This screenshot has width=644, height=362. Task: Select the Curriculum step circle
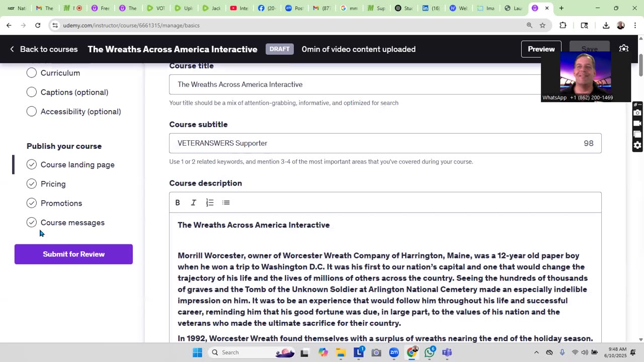32,73
